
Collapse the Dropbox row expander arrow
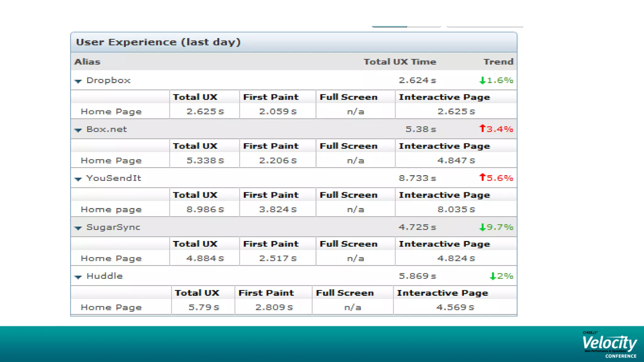point(78,81)
